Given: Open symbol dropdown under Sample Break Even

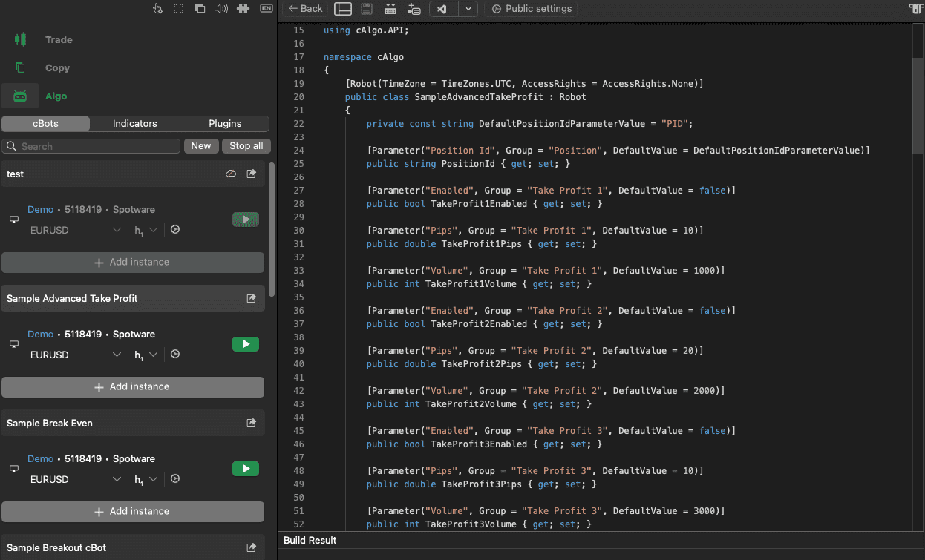Looking at the screenshot, I should (x=76, y=480).
